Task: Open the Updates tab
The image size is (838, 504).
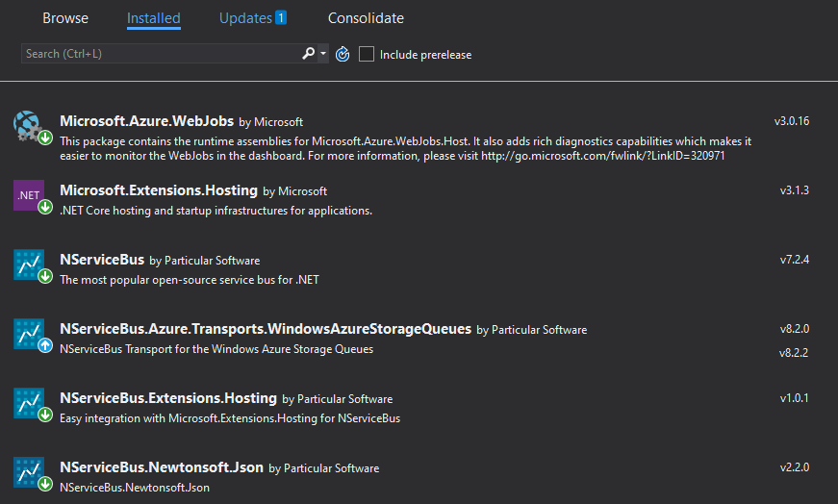Action: pyautogui.click(x=246, y=18)
